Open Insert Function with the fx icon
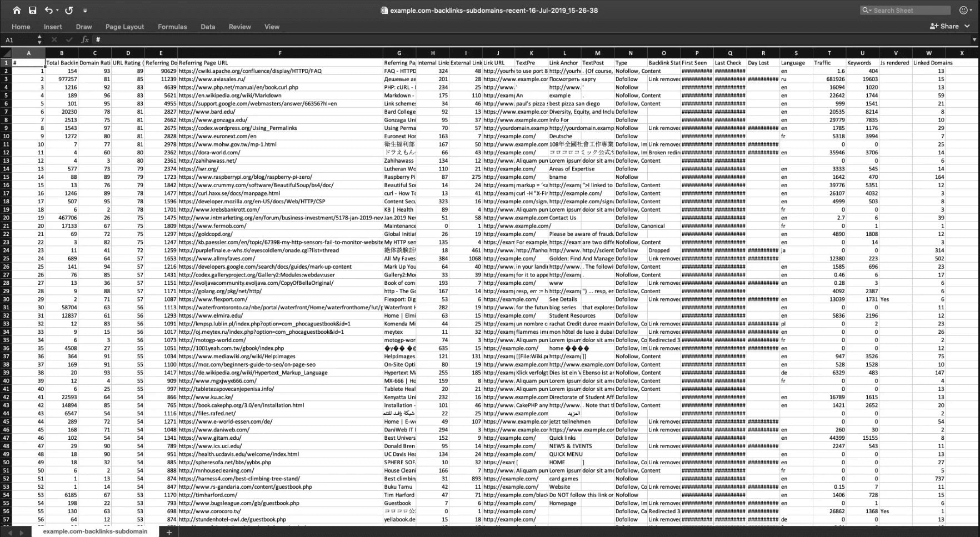980x537 pixels. click(84, 39)
